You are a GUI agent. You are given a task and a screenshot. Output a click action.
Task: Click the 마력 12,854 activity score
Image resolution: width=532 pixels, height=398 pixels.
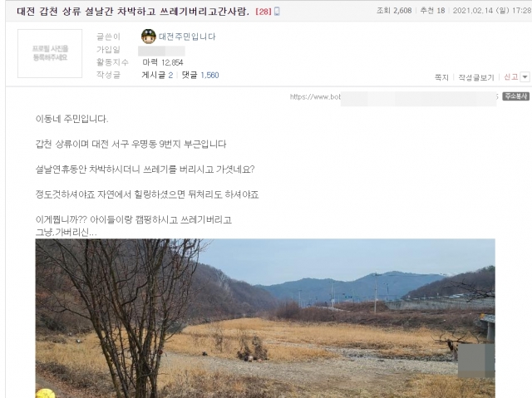163,62
